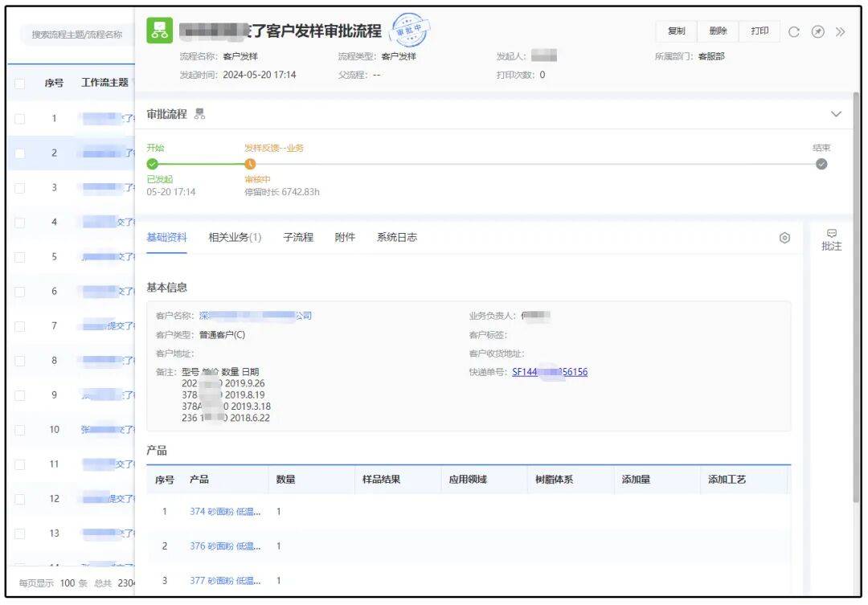Open the customer name link

pyautogui.click(x=256, y=316)
